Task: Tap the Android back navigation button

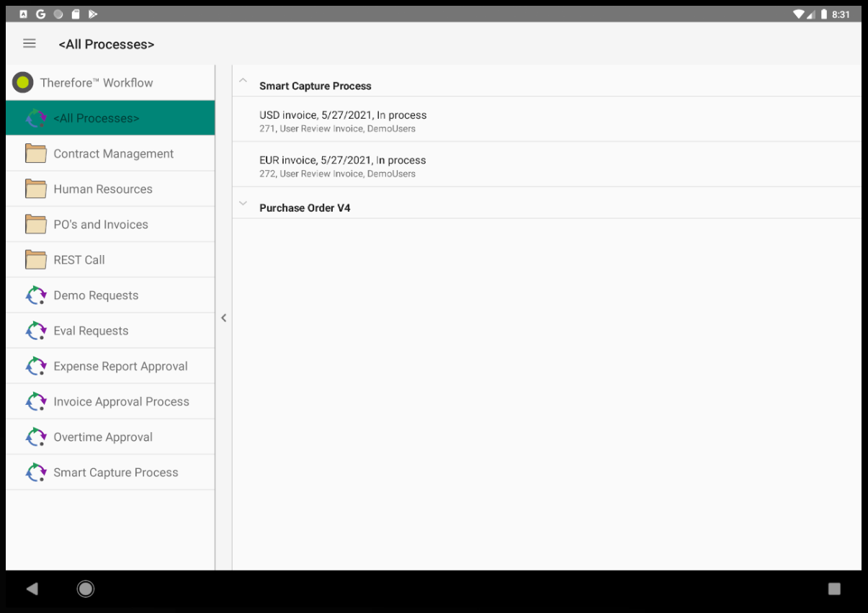Action: (x=32, y=588)
